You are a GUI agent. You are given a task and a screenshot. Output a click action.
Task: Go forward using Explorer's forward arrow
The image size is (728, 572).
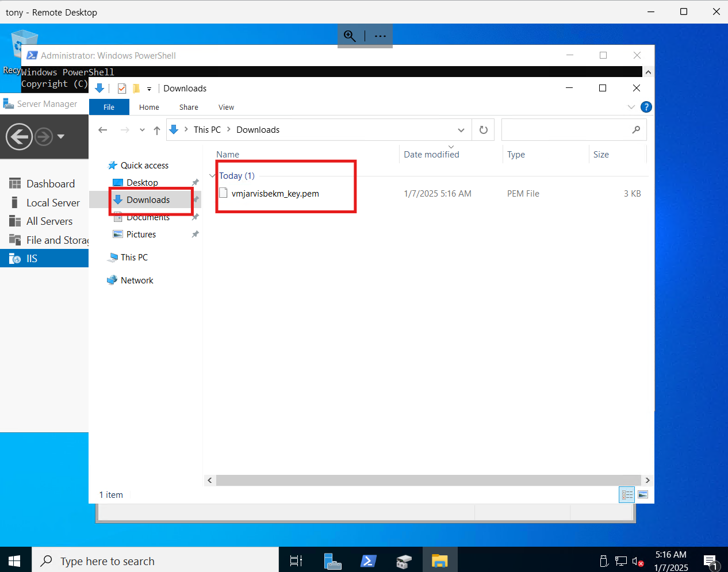click(x=125, y=130)
